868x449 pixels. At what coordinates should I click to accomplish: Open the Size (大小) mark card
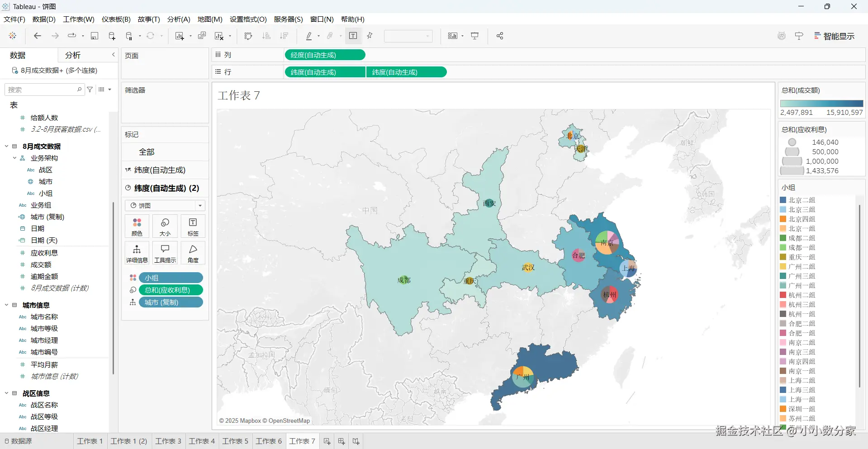(x=165, y=227)
